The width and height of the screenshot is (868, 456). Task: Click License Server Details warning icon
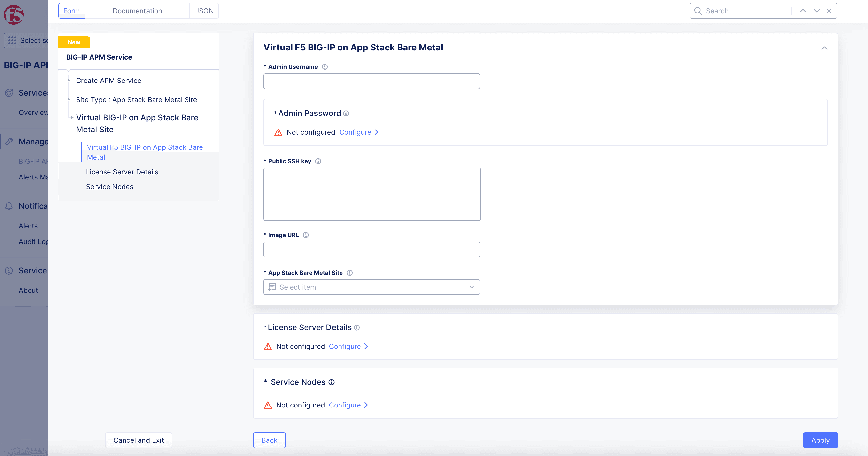[268, 346]
